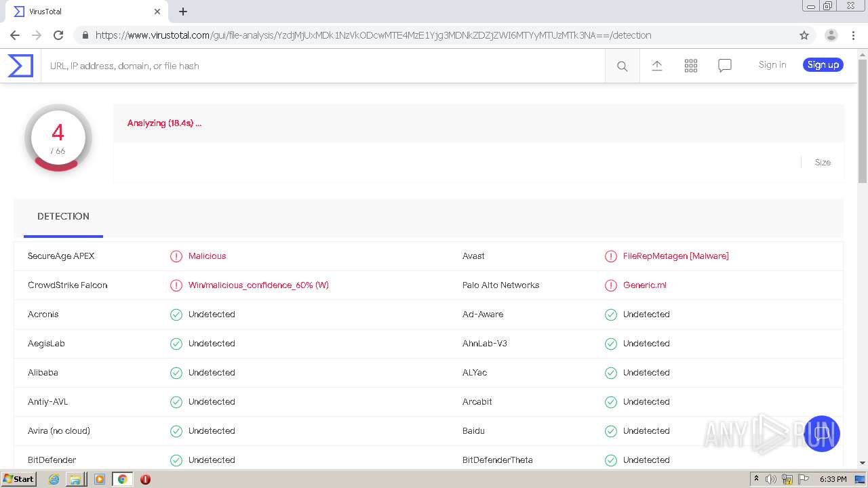This screenshot has height=488, width=868.
Task: Click the Analyzing status text
Action: [164, 123]
